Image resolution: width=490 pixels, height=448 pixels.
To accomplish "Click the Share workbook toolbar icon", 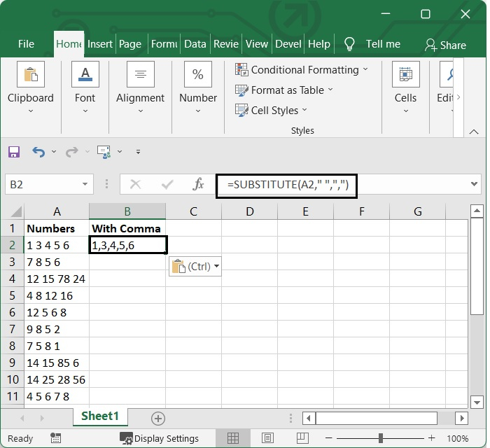I will pos(104,152).
